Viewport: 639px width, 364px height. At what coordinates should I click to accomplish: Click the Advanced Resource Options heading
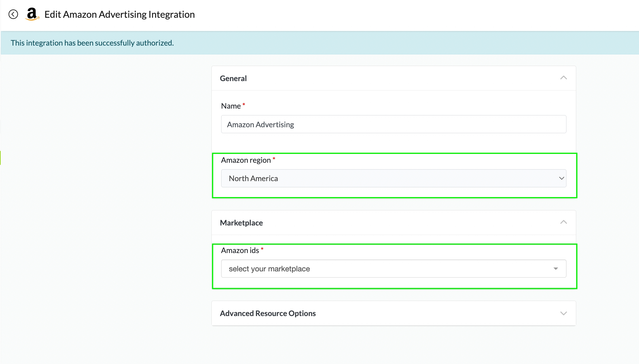268,313
